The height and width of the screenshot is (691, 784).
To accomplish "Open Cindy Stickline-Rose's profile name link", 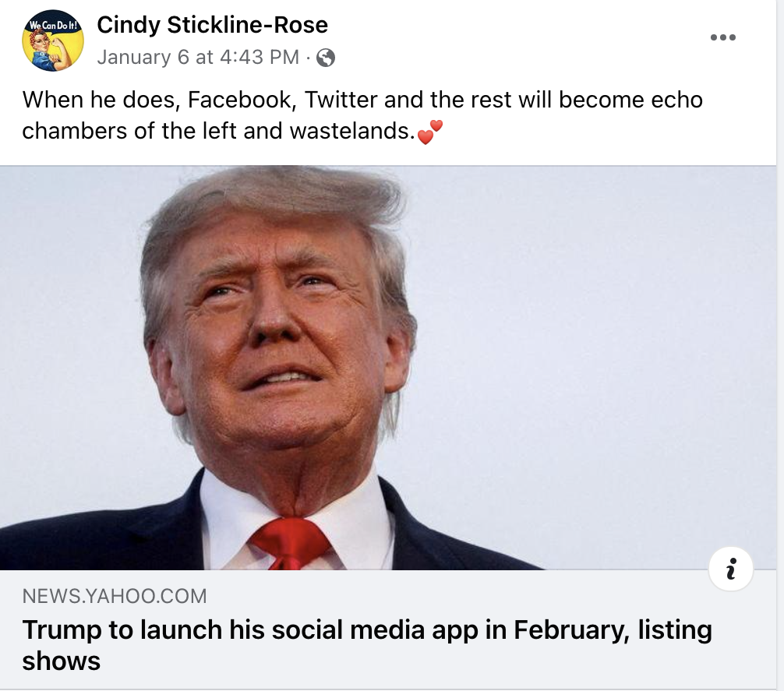I will pyautogui.click(x=212, y=25).
